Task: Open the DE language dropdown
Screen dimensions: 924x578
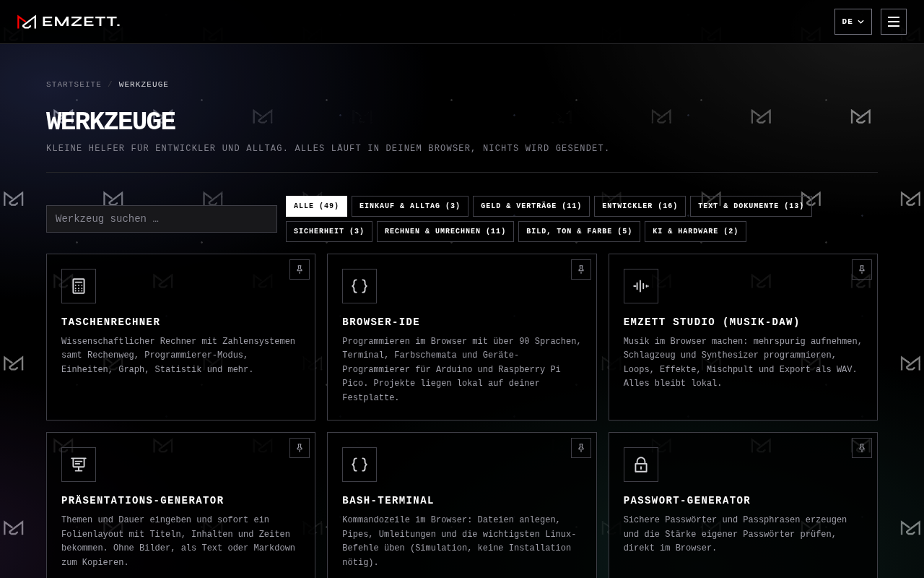Action: click(x=853, y=22)
